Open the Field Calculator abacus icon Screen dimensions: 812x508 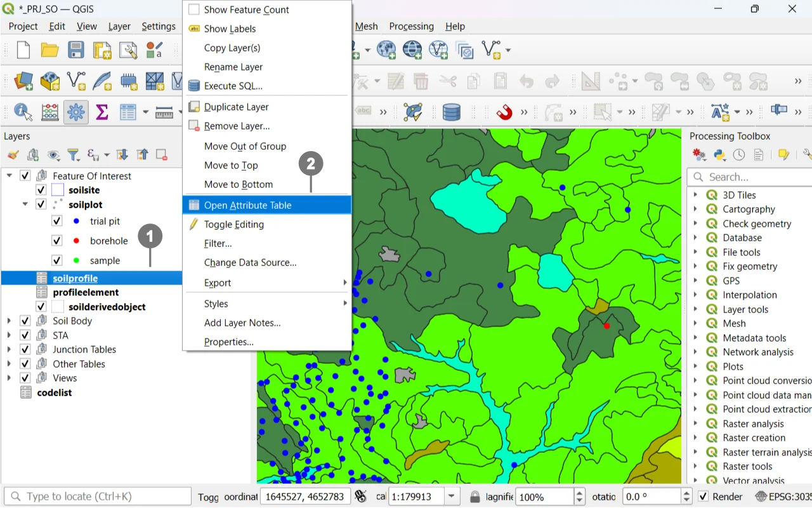pos(50,112)
